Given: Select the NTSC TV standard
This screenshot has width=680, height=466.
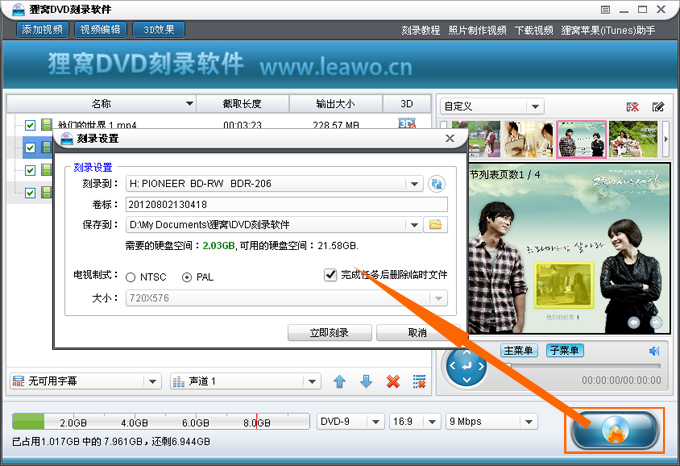Looking at the screenshot, I should coord(131,277).
